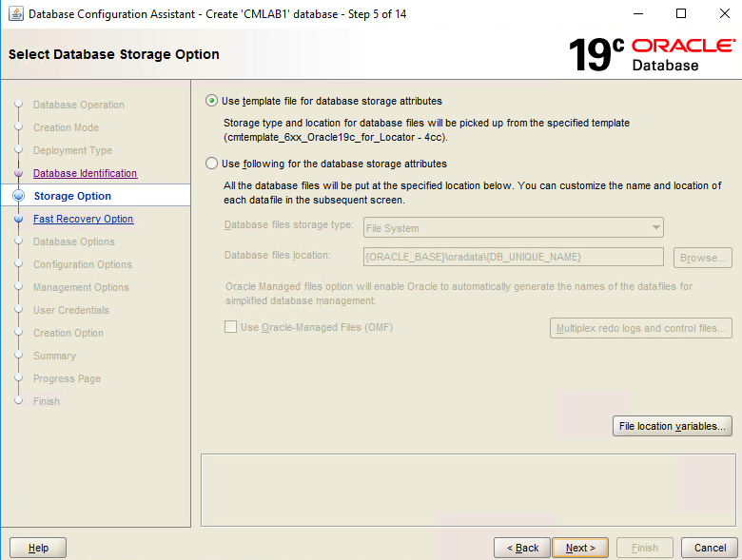Open Database files storage type dropdown
The image size is (742, 560).
(514, 227)
